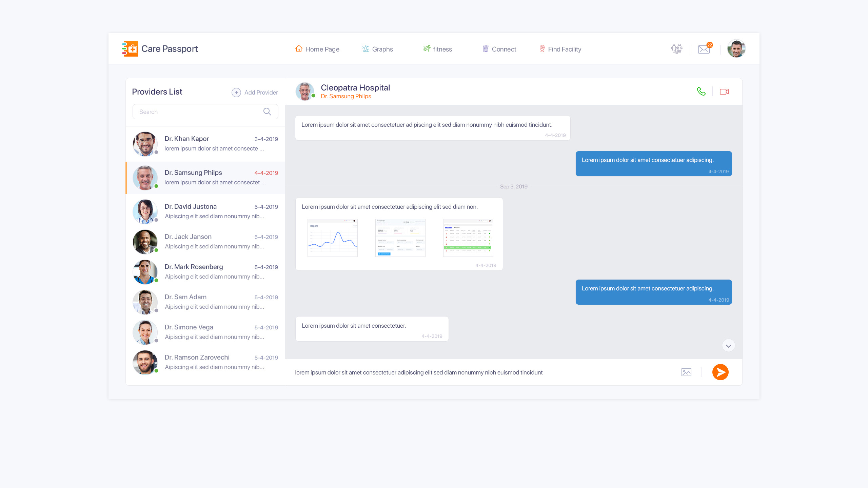Click the mail notification badge 22
Image resolution: width=868 pixels, height=488 pixels.
[x=710, y=45]
